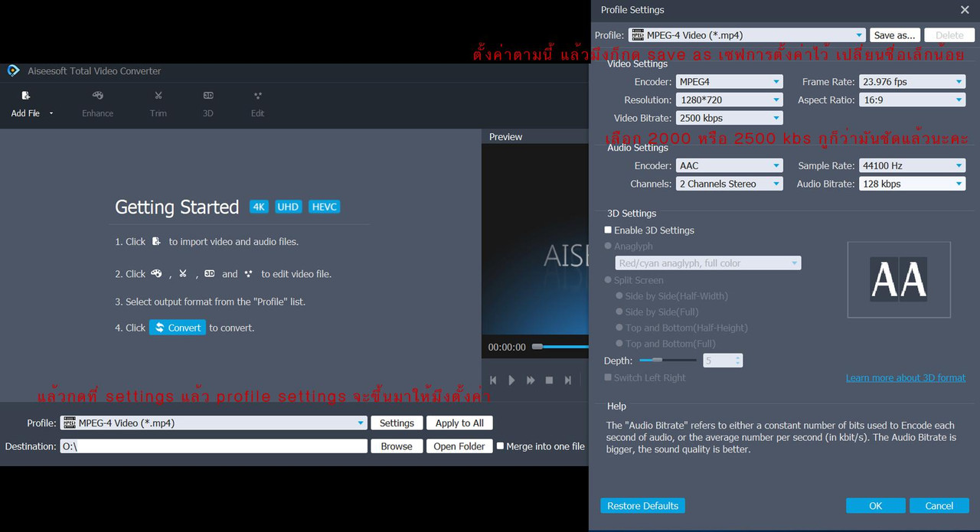Viewport: 980px width, 532px height.
Task: Skip to next in preview player
Action: click(x=567, y=380)
